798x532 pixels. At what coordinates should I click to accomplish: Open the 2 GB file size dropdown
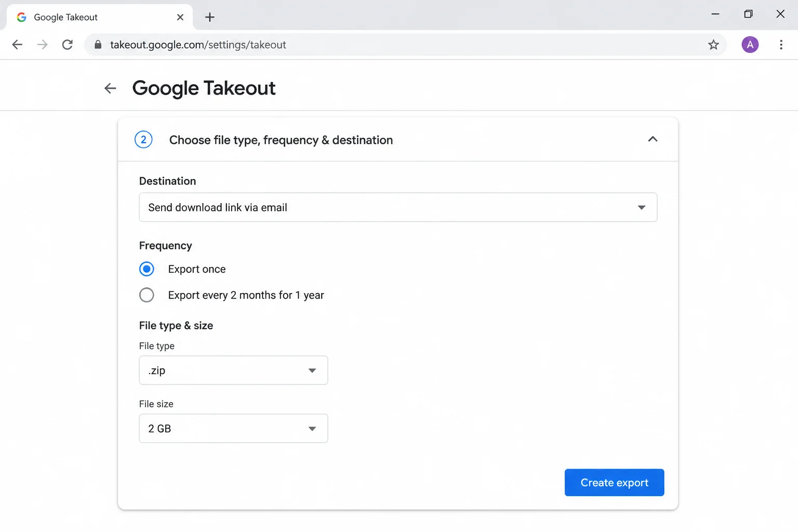pos(233,429)
